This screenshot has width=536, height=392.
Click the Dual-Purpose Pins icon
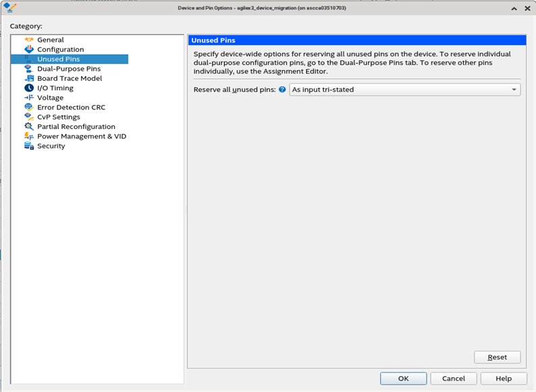[x=29, y=69]
